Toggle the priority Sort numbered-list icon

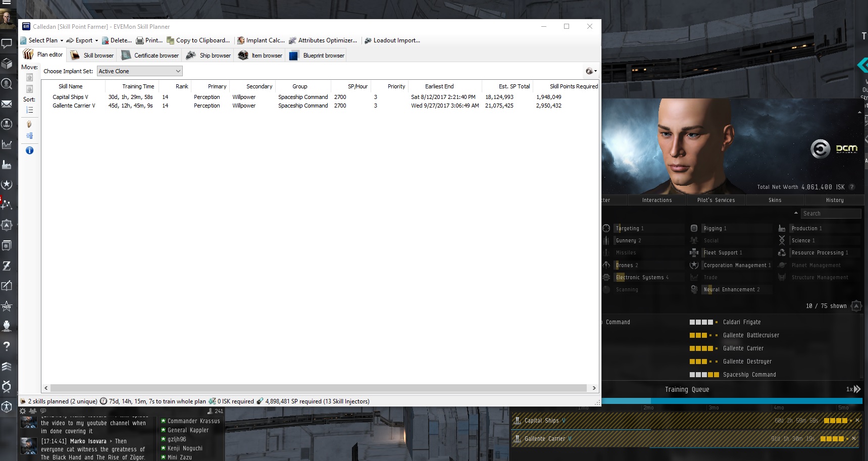point(29,110)
